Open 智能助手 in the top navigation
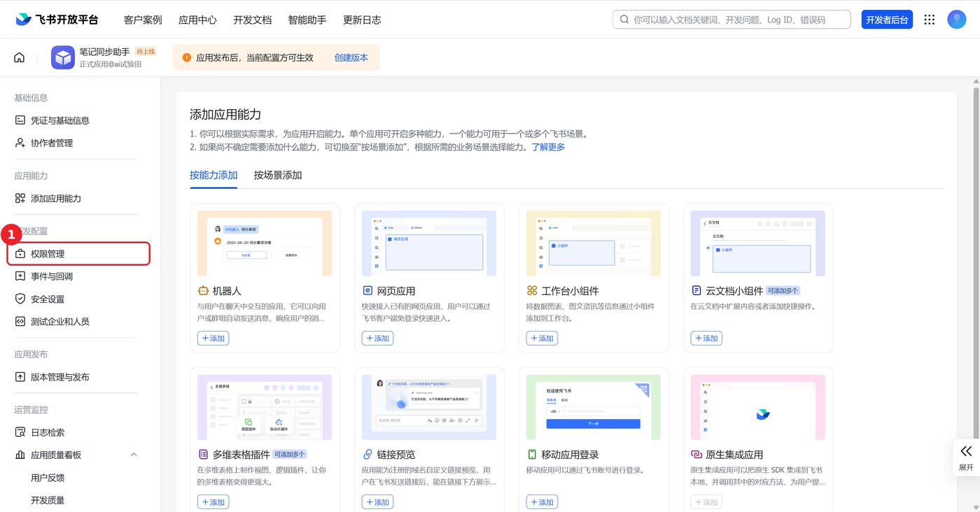Image resolution: width=980 pixels, height=512 pixels. 307,20
